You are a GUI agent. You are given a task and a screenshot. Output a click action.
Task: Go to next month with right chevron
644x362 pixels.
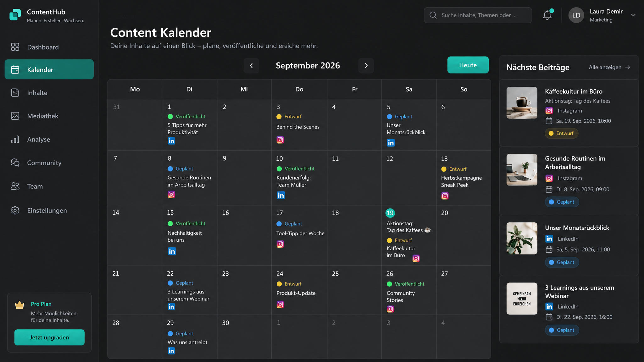(366, 65)
